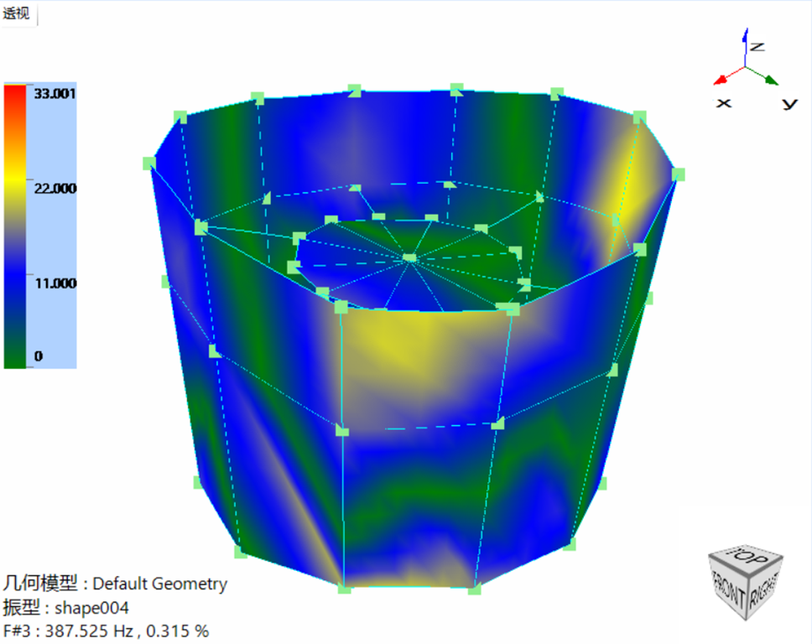Click the RIGHT face of the view cube
The image size is (812, 644).
click(x=763, y=591)
